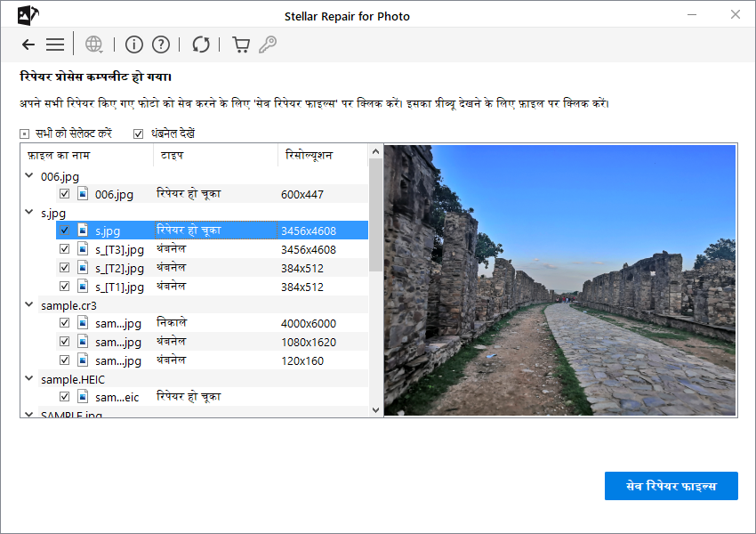This screenshot has width=756, height=534.
Task: Click file icon of 4000x6000 sam...jpg row
Action: tap(83, 323)
